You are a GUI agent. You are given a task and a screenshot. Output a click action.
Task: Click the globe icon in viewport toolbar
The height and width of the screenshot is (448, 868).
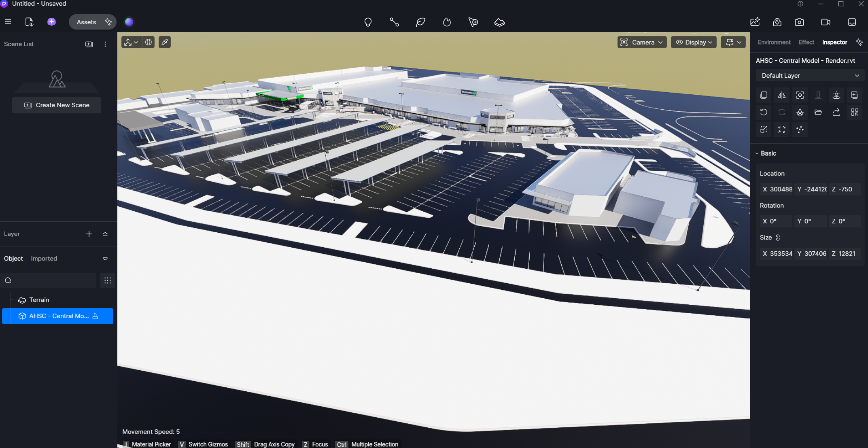pos(149,42)
